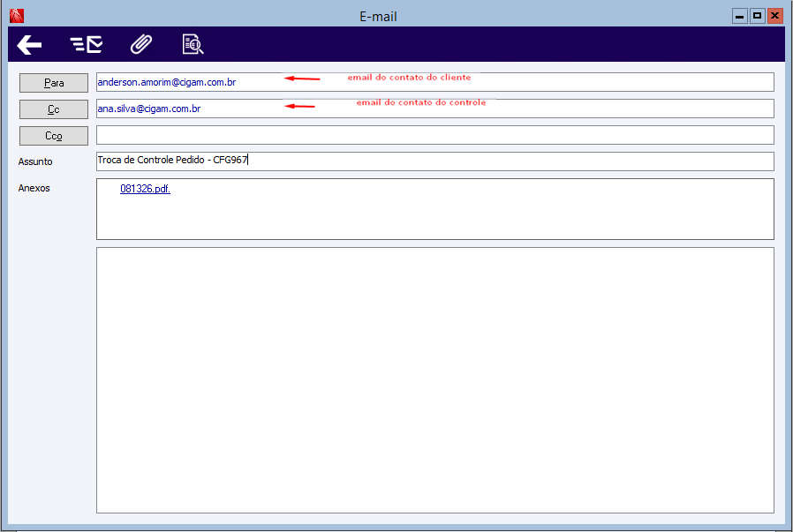Click inside the empty message body area
This screenshot has height=532, width=793.
point(435,380)
